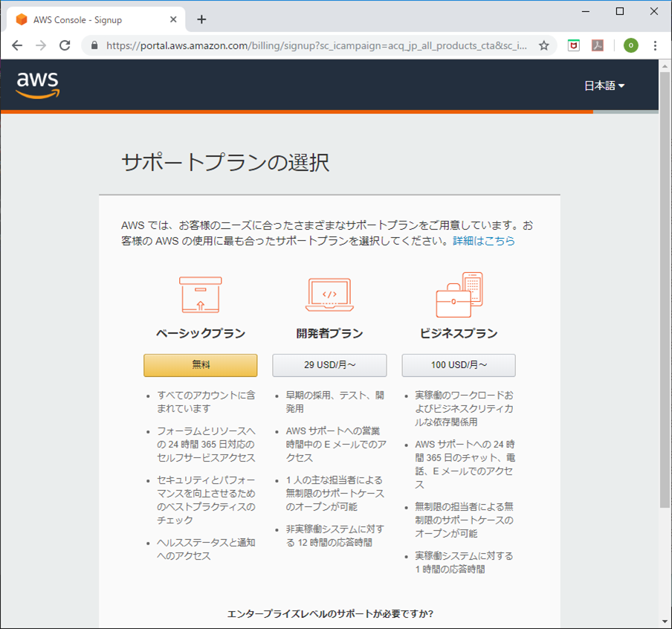Click the エンタープライズレベルのサポート text
672x629 pixels.
point(330,613)
